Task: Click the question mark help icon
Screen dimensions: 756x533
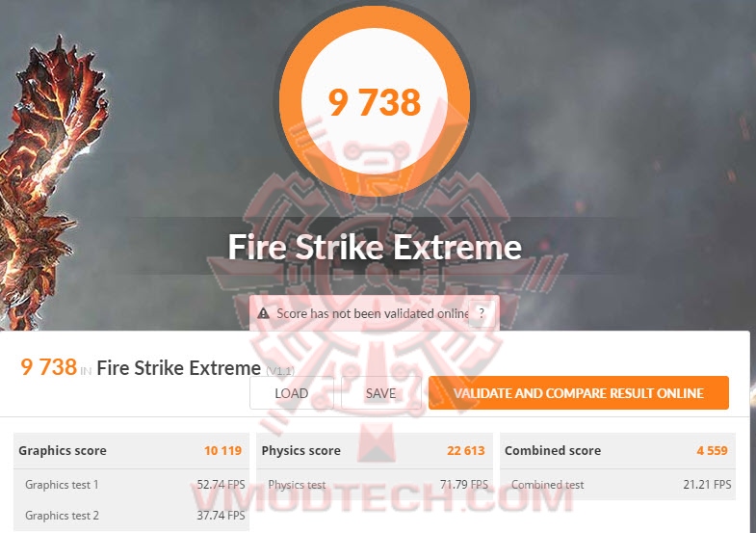Action: click(482, 313)
